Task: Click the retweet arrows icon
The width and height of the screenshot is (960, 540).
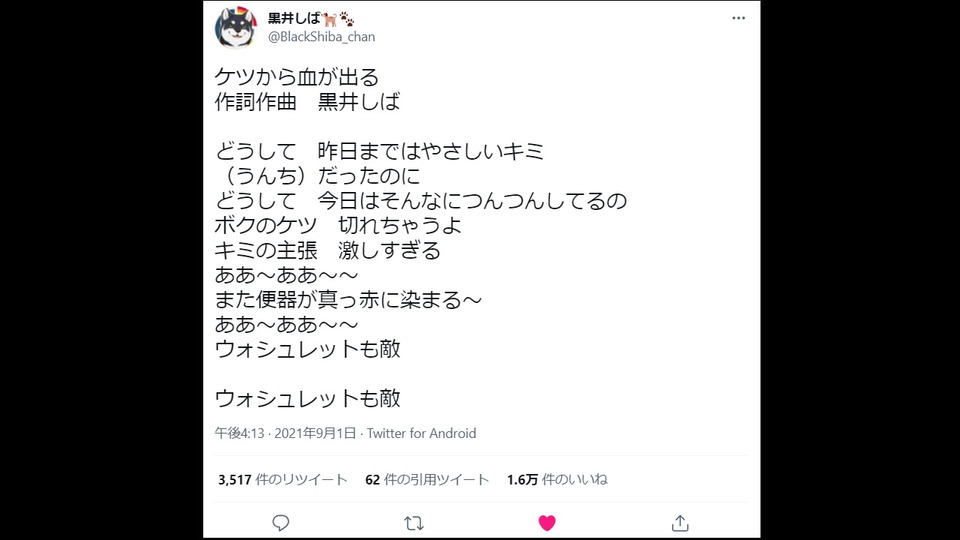Action: click(414, 523)
